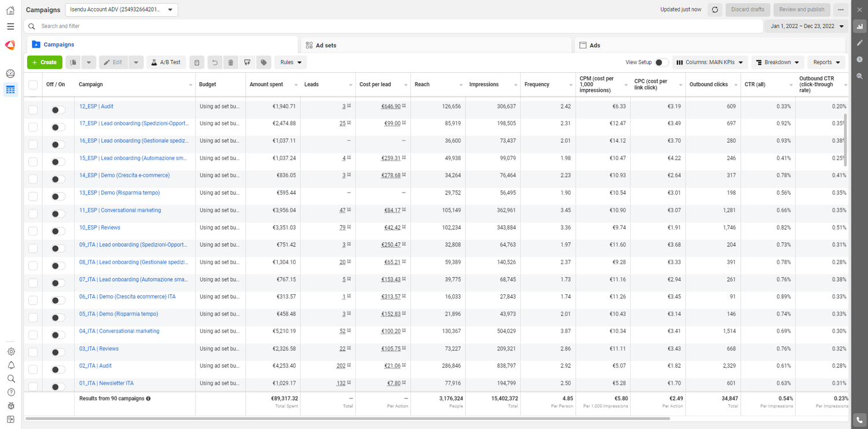Open the 02_ITA | Audit campaign link

(95, 366)
